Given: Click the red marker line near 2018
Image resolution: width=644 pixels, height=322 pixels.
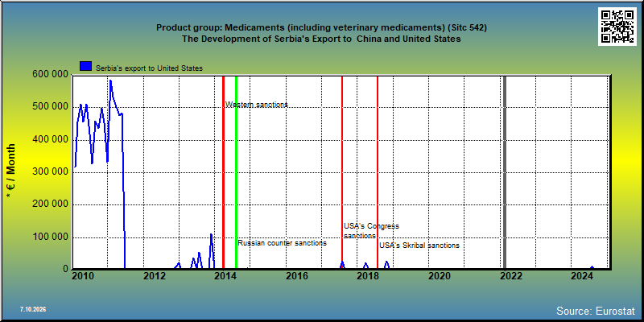Looking at the screenshot, I should (x=378, y=172).
